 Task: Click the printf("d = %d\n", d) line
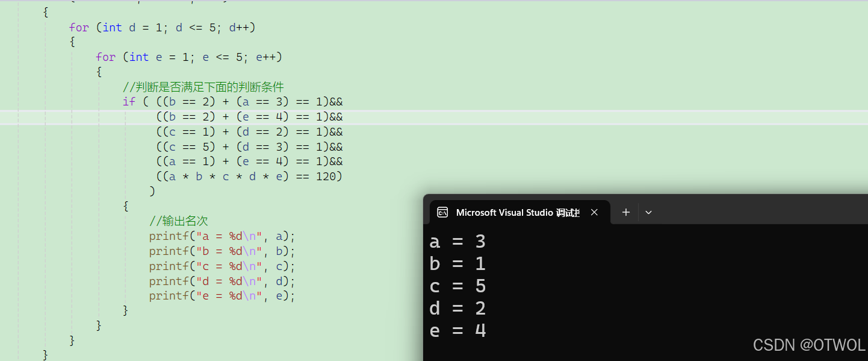(x=222, y=281)
